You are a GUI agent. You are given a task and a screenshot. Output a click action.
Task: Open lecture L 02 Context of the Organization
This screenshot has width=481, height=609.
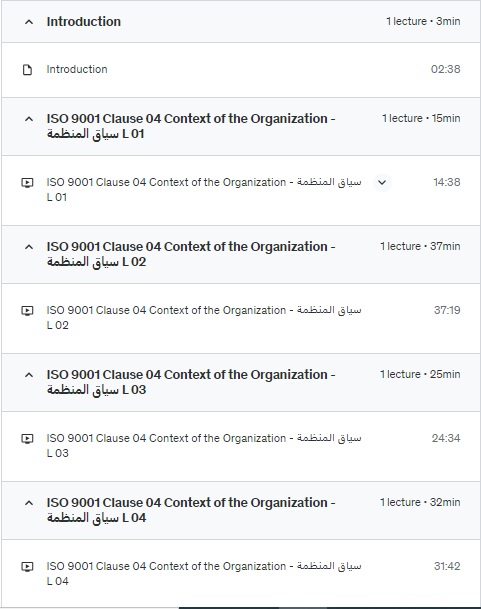pos(204,317)
